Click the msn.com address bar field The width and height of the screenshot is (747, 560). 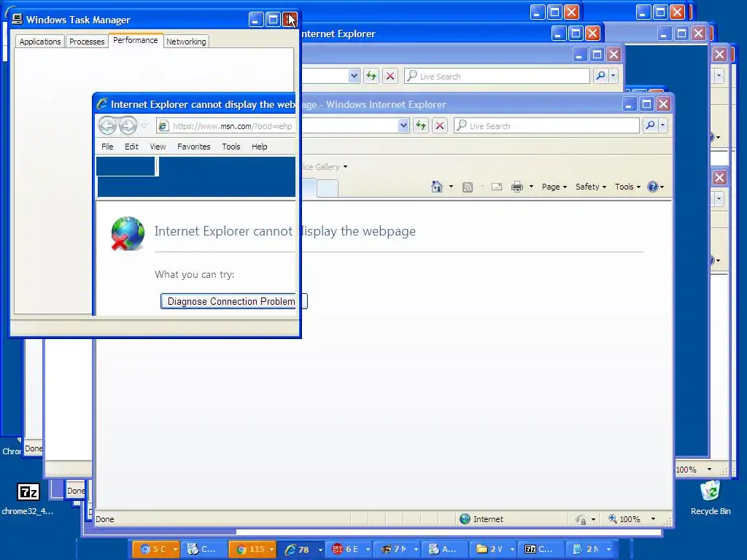tap(283, 125)
